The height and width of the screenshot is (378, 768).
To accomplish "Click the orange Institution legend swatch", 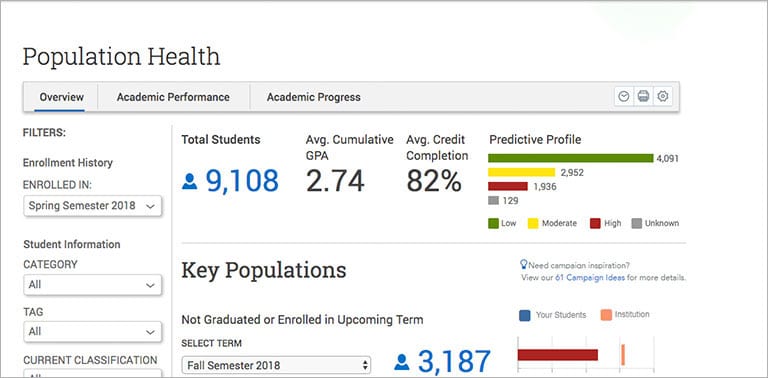I will click(606, 315).
